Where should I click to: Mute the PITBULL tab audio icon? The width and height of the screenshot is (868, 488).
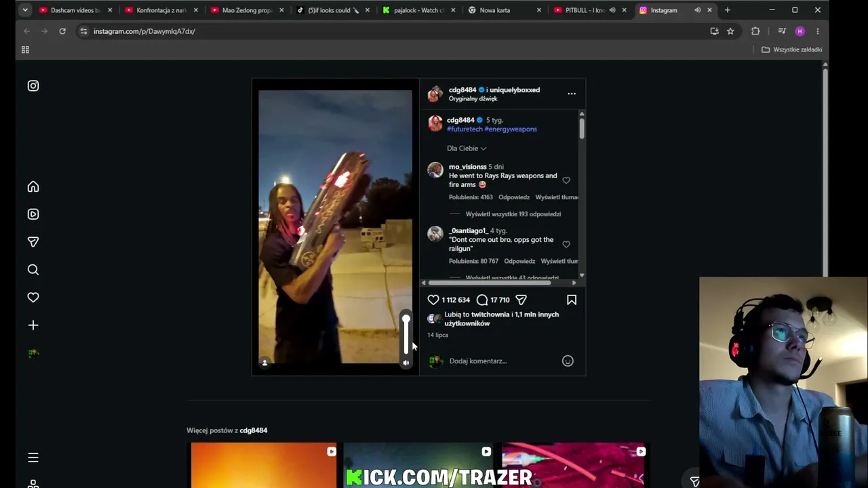[612, 10]
